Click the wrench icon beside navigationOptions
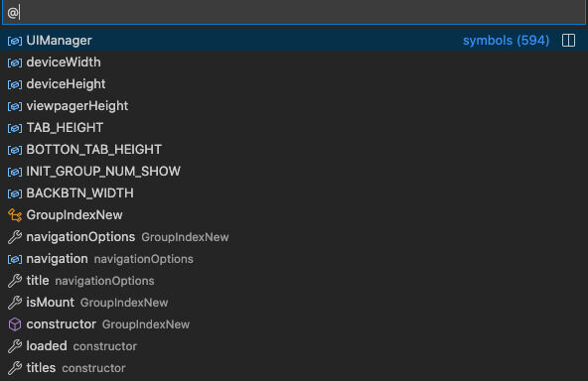Screen dimensions: 588x381 [x=15, y=237]
